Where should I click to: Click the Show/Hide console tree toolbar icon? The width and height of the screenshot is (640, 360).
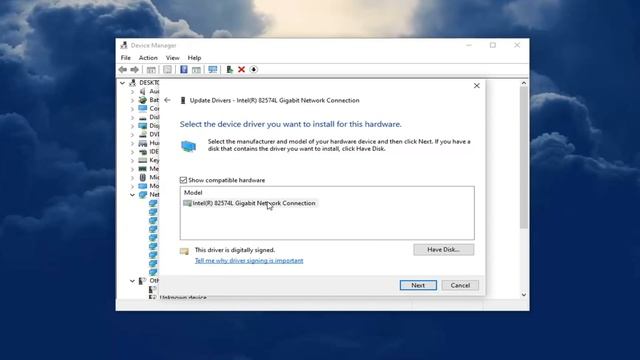(x=151, y=70)
